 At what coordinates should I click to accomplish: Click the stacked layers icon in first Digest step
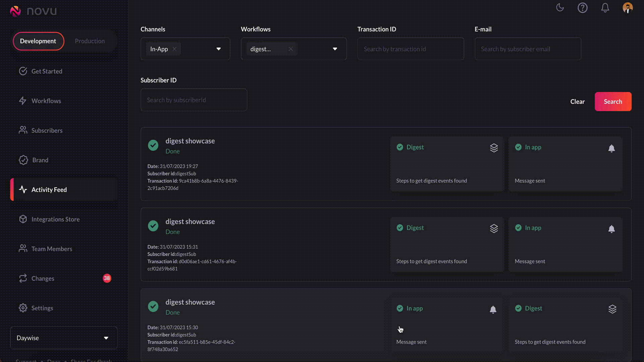coord(494,148)
